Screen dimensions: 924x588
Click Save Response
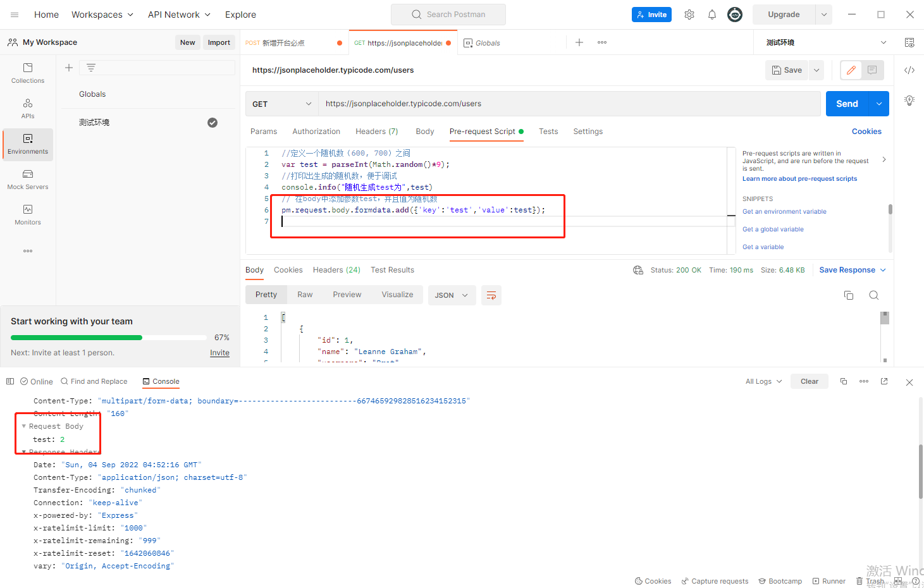pyautogui.click(x=853, y=270)
